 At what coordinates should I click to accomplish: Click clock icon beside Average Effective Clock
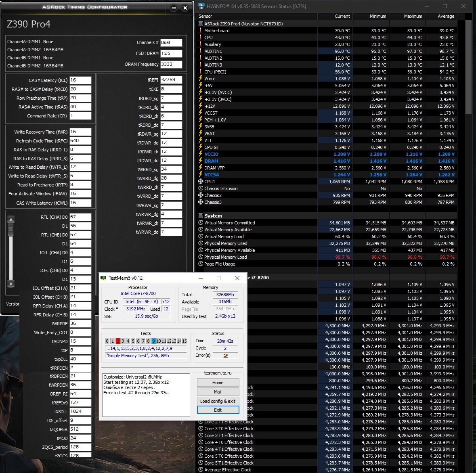click(x=200, y=470)
